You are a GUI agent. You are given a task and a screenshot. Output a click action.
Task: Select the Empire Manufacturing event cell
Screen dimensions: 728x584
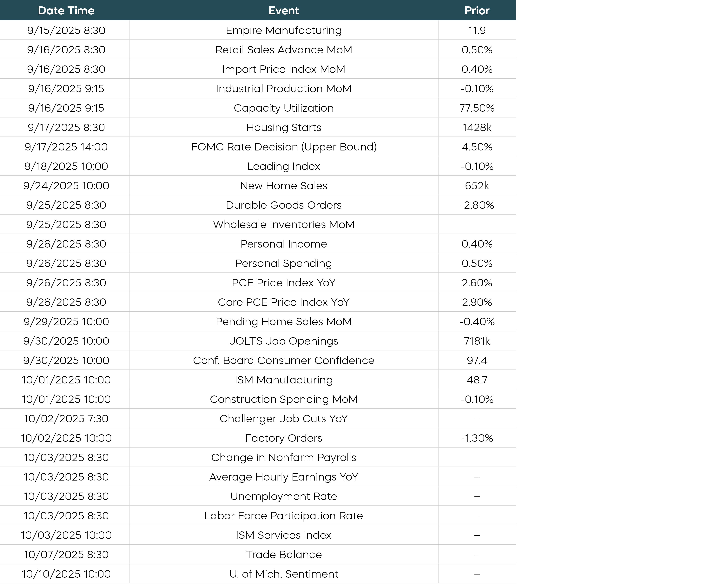(x=283, y=30)
